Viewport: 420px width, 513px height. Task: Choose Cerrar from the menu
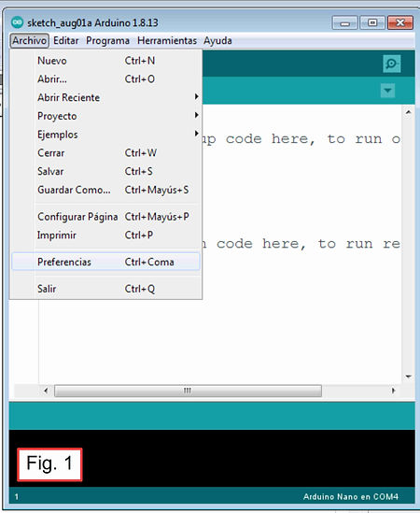pyautogui.click(x=105, y=153)
